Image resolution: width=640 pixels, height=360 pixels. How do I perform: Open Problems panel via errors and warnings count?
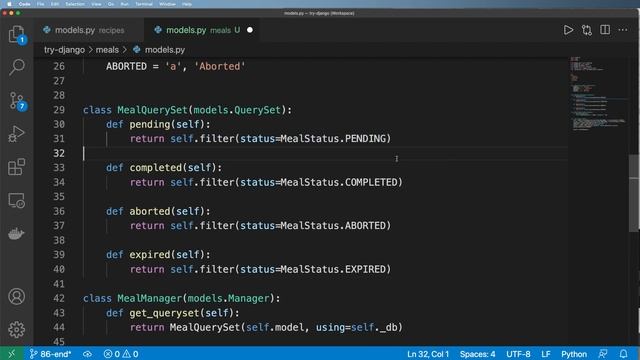[121, 354]
